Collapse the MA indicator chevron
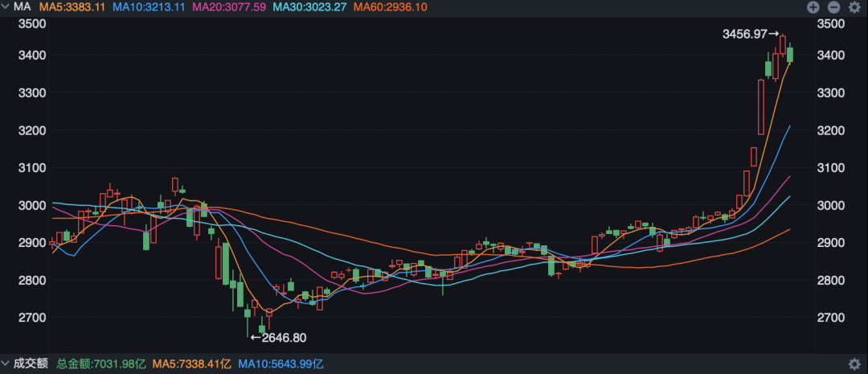Viewport: 868px width, 374px height. (x=6, y=7)
